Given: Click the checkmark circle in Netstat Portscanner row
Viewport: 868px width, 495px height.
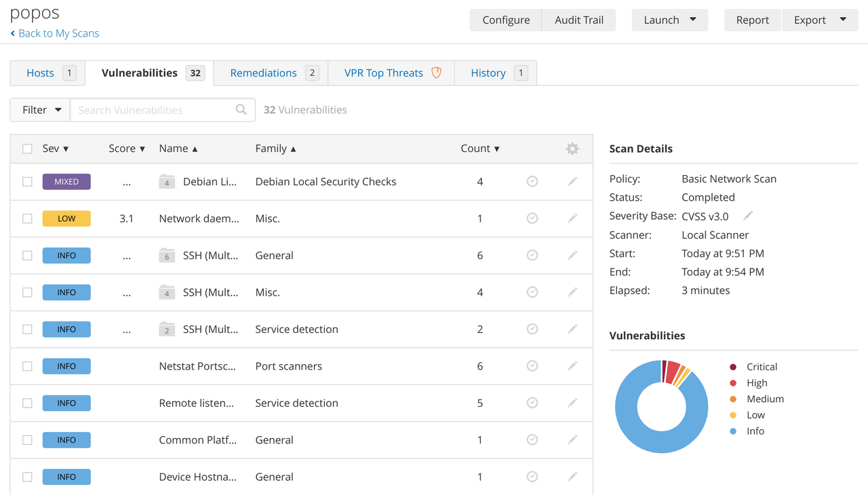Looking at the screenshot, I should coord(532,366).
